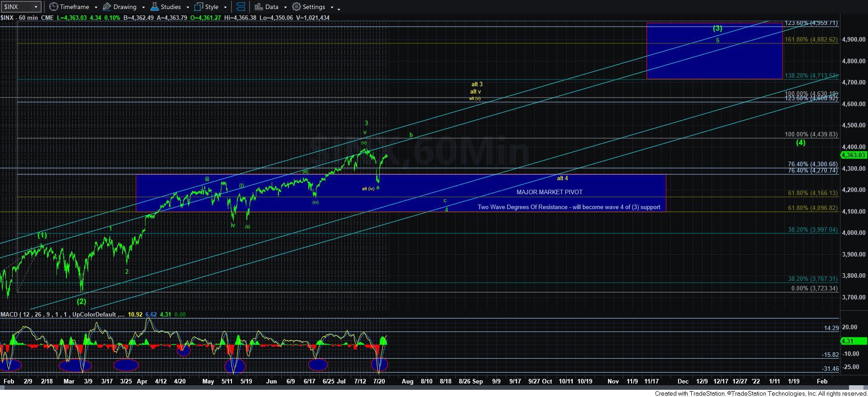The height and width of the screenshot is (397, 868).
Task: Click the blue symbol linking icon
Action: [x=241, y=7]
